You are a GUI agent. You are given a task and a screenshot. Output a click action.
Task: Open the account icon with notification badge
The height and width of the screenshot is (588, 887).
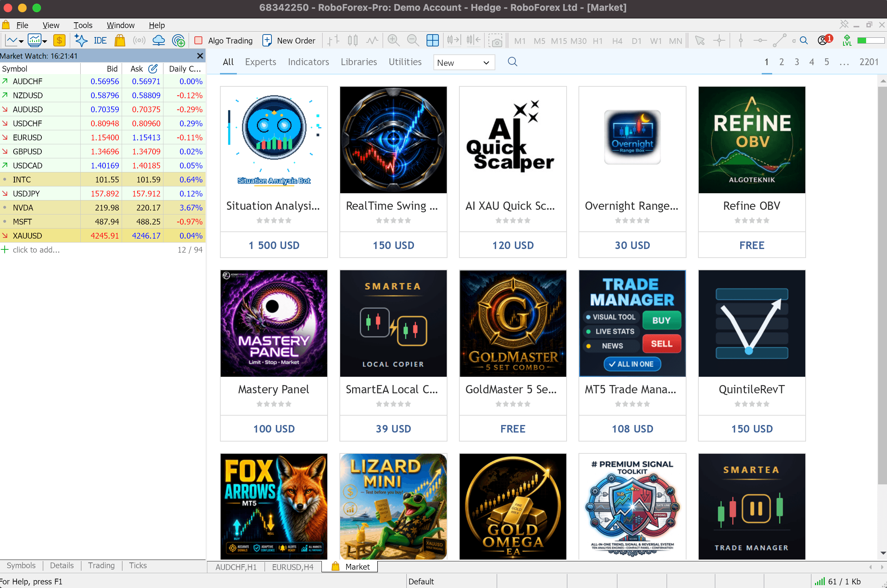[825, 40]
